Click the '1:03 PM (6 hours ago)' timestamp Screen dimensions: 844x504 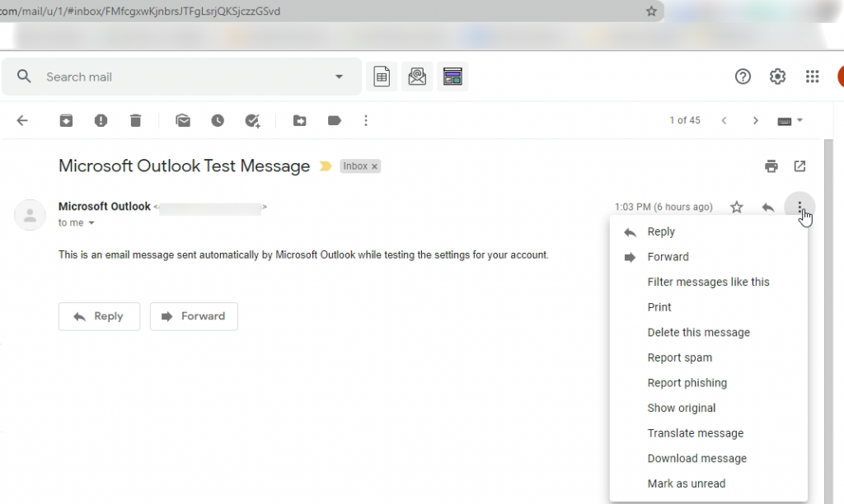click(x=663, y=207)
